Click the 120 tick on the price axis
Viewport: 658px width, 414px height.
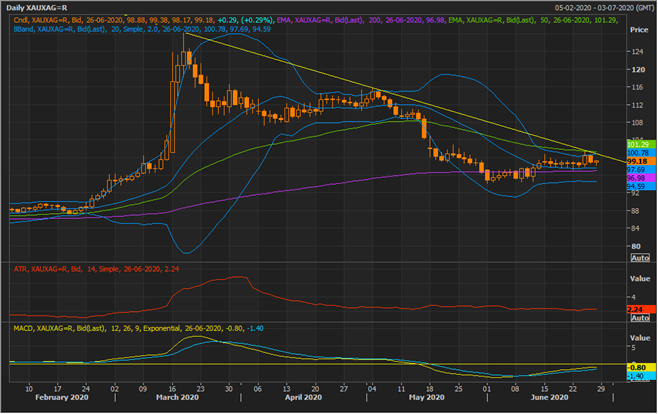coord(638,70)
